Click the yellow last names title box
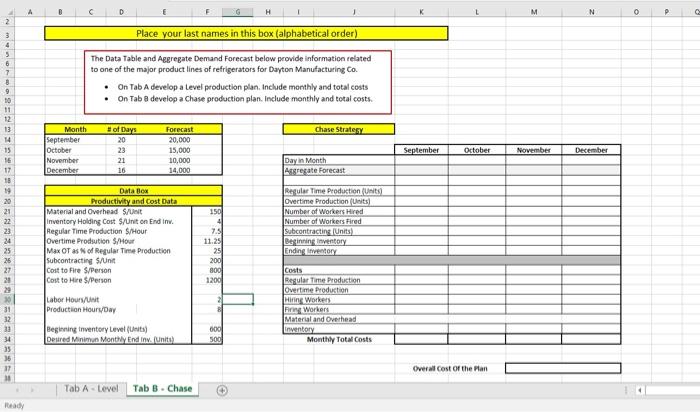The image size is (700, 412). [246, 33]
